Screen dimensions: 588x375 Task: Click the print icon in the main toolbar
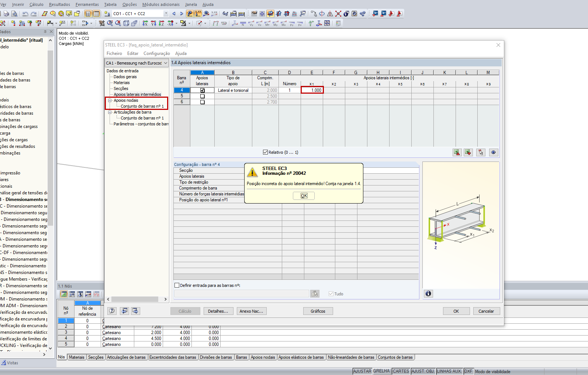(6, 14)
